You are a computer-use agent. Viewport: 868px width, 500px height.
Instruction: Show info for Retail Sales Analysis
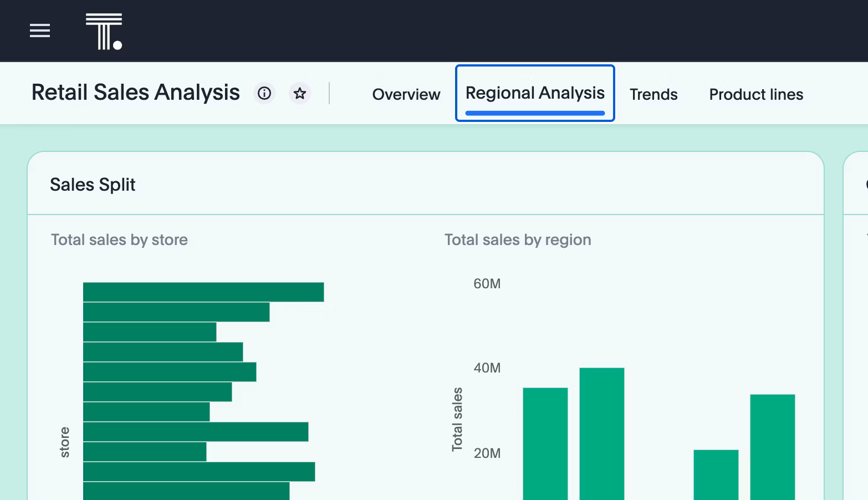pyautogui.click(x=264, y=93)
